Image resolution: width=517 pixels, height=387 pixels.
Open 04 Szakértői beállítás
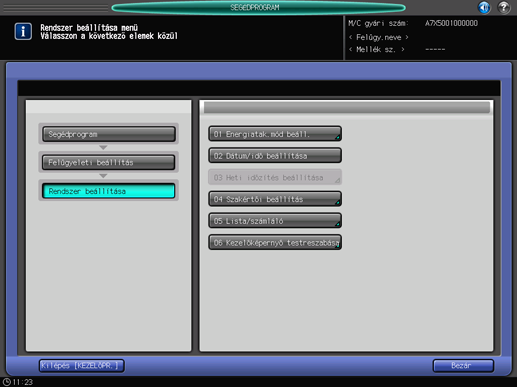[x=275, y=199]
